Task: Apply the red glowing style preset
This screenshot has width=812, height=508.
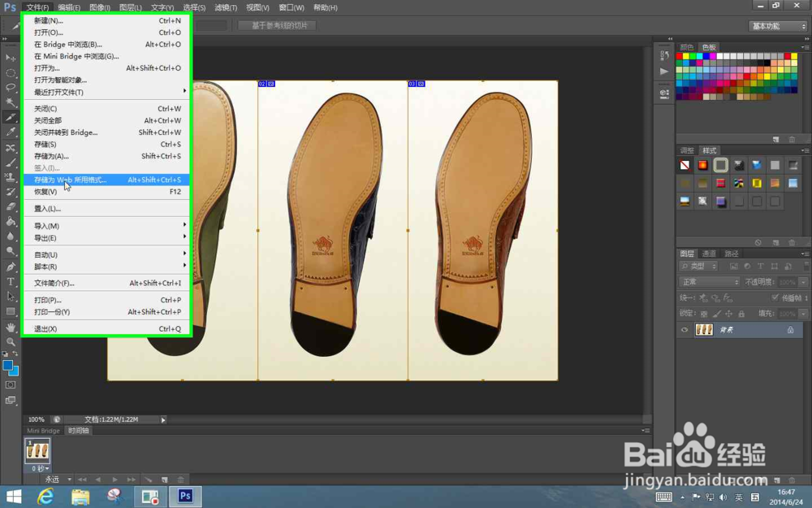Action: click(x=702, y=165)
